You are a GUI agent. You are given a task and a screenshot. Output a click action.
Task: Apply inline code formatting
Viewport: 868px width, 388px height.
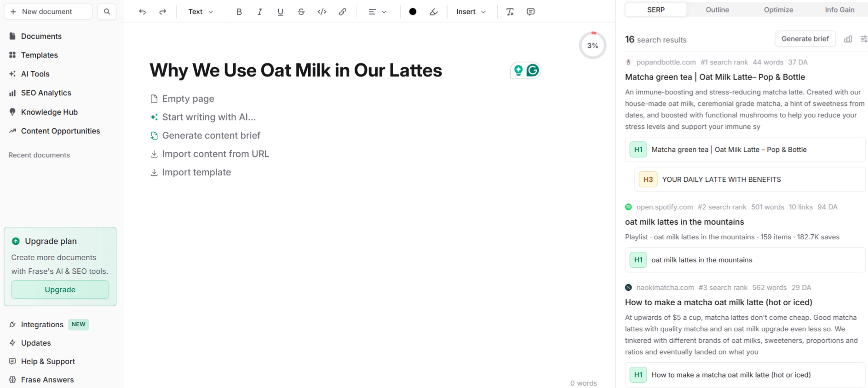tap(322, 12)
